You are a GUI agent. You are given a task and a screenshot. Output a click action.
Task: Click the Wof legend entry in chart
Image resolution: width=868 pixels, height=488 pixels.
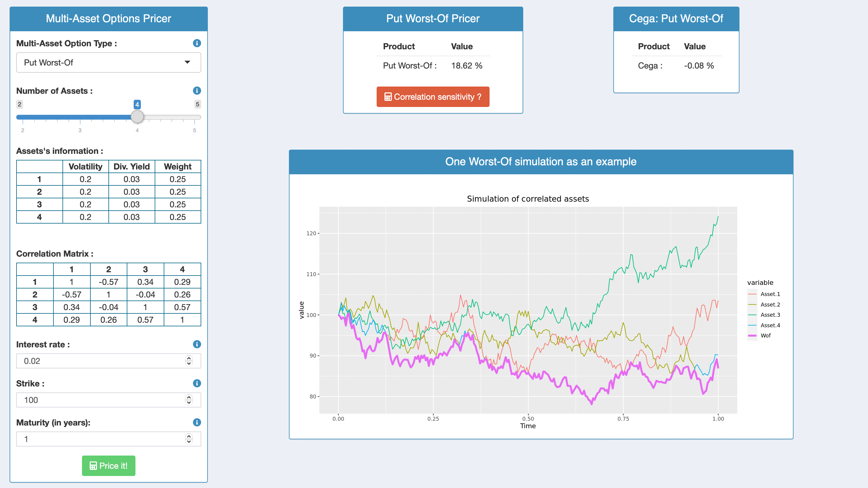click(x=765, y=335)
